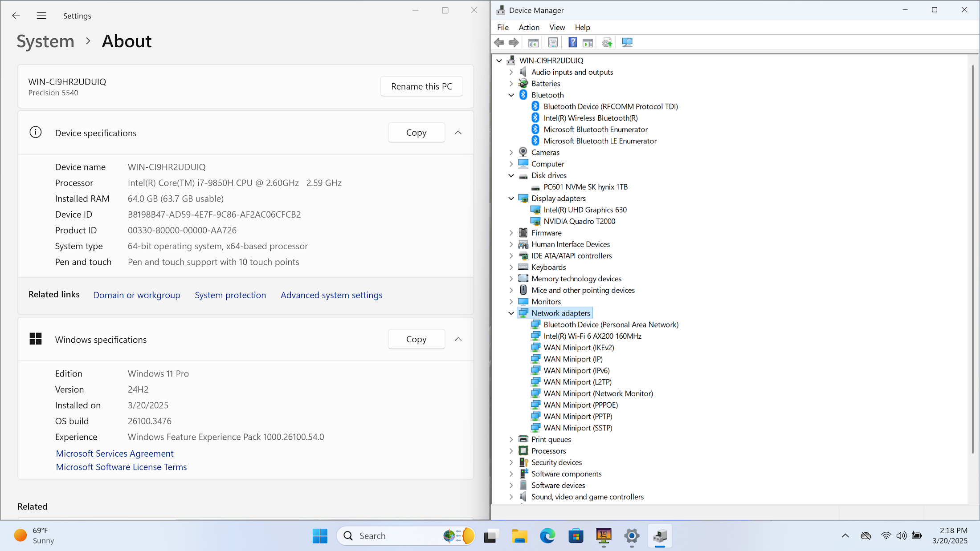Click the Forward arrow in Device Manager toolbar
The width and height of the screenshot is (980, 551).
(x=514, y=42)
